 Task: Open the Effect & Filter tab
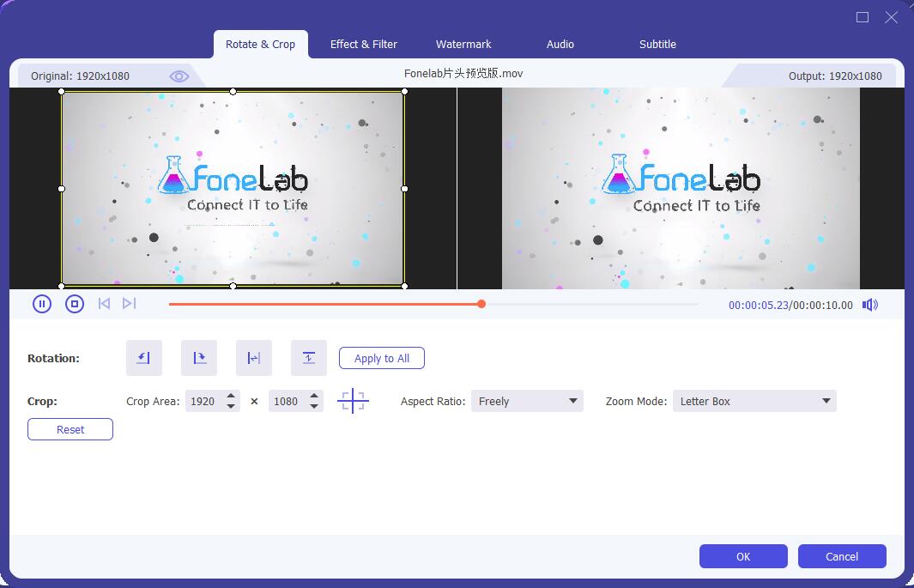(x=364, y=45)
